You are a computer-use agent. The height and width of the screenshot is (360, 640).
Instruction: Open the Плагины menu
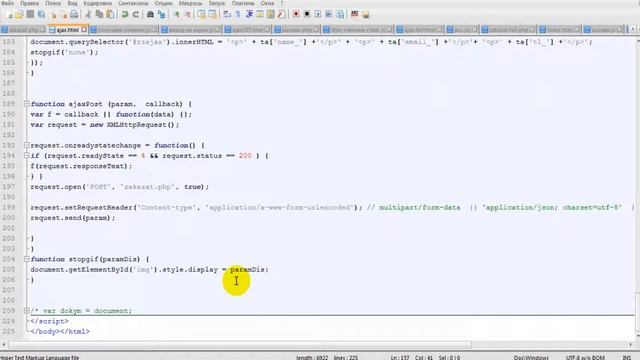[x=243, y=3]
